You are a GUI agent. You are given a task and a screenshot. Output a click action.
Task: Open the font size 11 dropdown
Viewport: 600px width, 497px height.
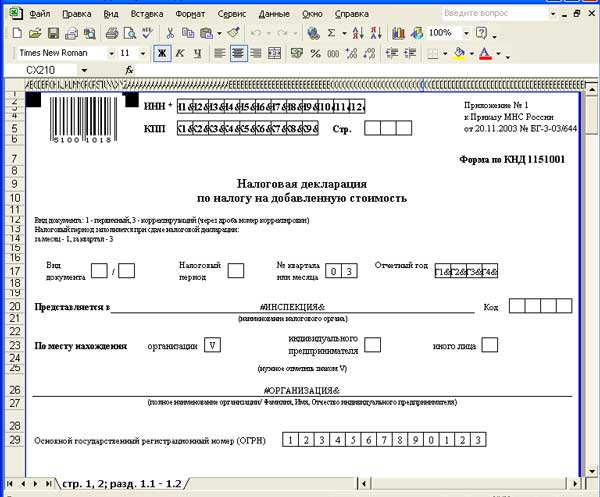coord(141,53)
